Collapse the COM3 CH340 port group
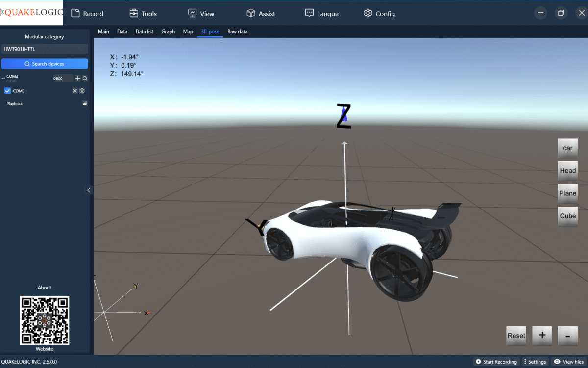Viewport: 588px width, 368px height. [x=3, y=78]
